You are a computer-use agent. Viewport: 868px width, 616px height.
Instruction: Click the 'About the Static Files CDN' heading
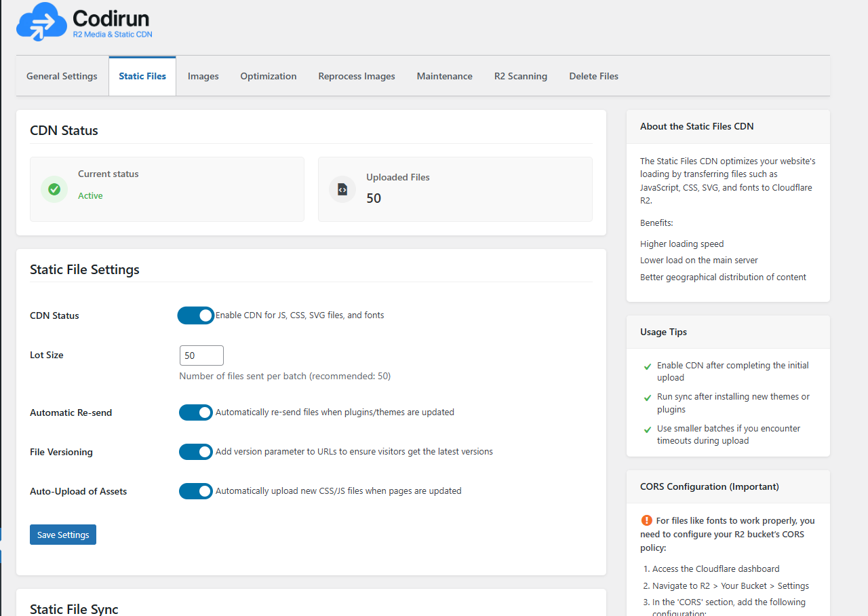(697, 126)
